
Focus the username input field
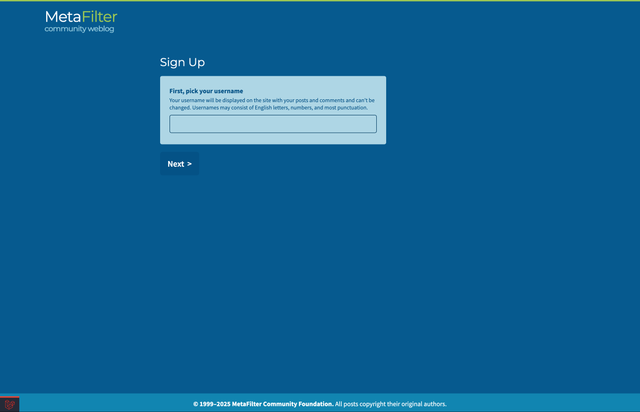point(273,124)
